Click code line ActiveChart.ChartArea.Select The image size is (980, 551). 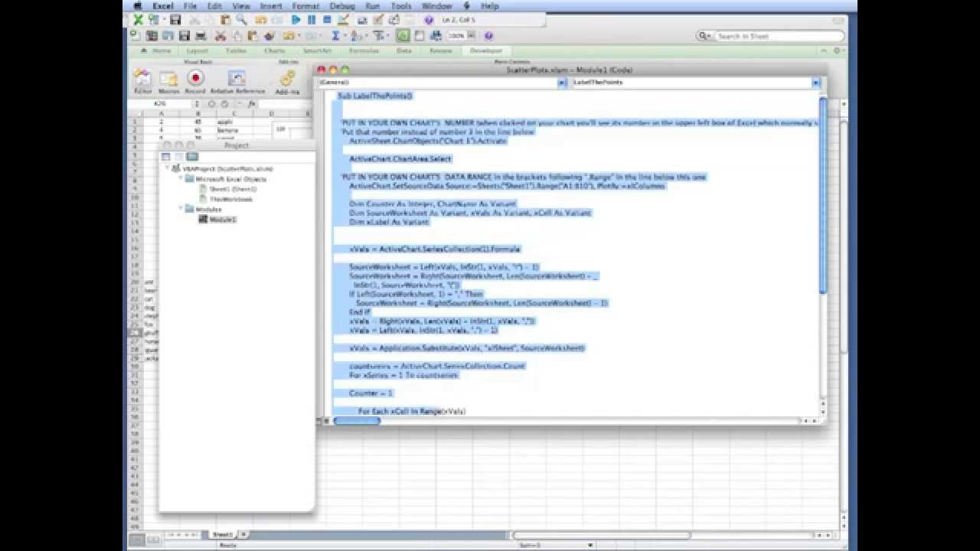(x=400, y=159)
